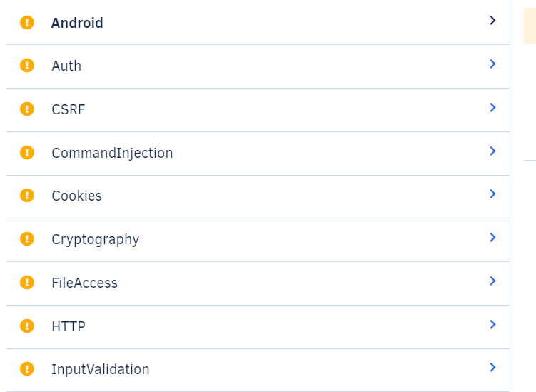The width and height of the screenshot is (536, 392).
Task: Click the warning icon beside InputValidation
Action: [x=27, y=369]
